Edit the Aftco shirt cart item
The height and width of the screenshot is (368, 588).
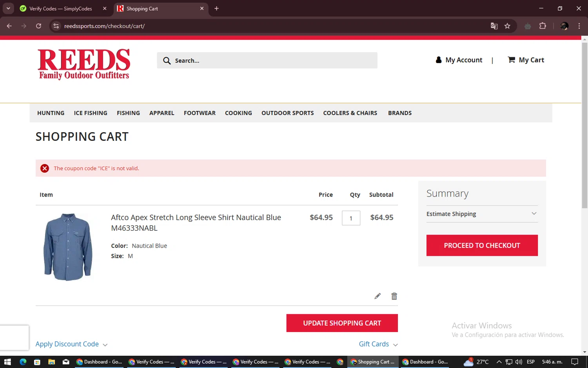tap(377, 296)
